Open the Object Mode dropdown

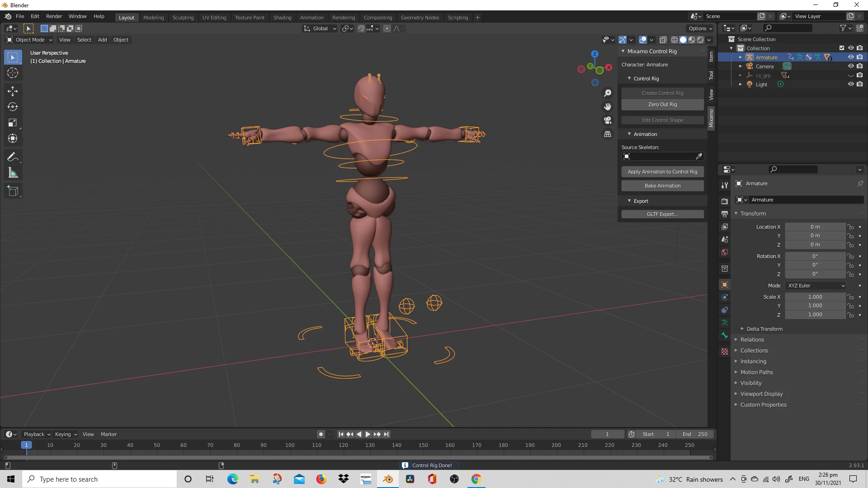(x=29, y=40)
